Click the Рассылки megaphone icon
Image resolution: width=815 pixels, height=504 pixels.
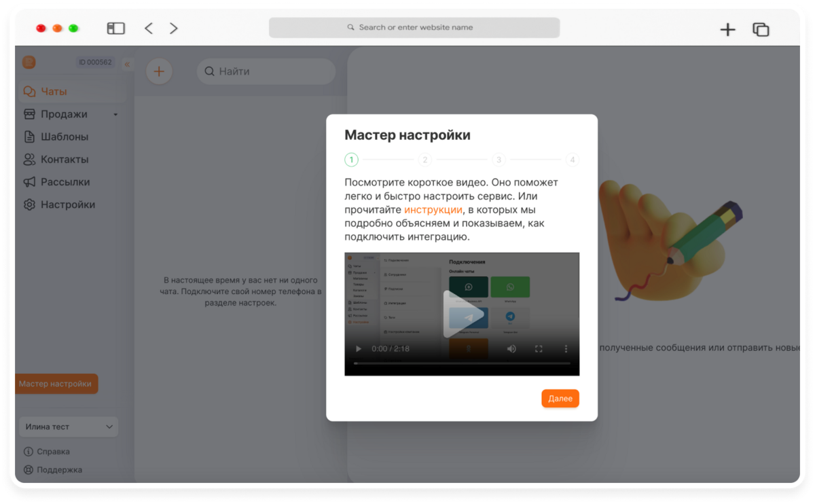pos(29,182)
